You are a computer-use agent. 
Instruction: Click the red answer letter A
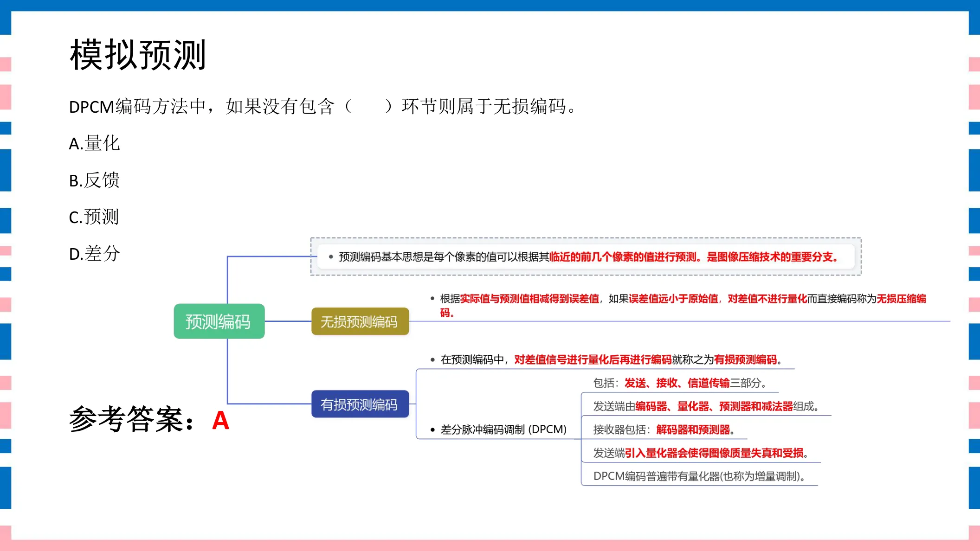click(x=221, y=421)
